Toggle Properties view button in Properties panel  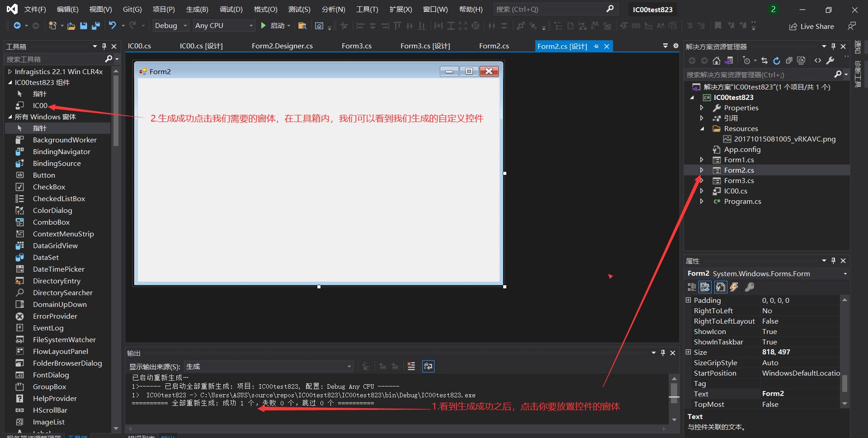click(721, 287)
